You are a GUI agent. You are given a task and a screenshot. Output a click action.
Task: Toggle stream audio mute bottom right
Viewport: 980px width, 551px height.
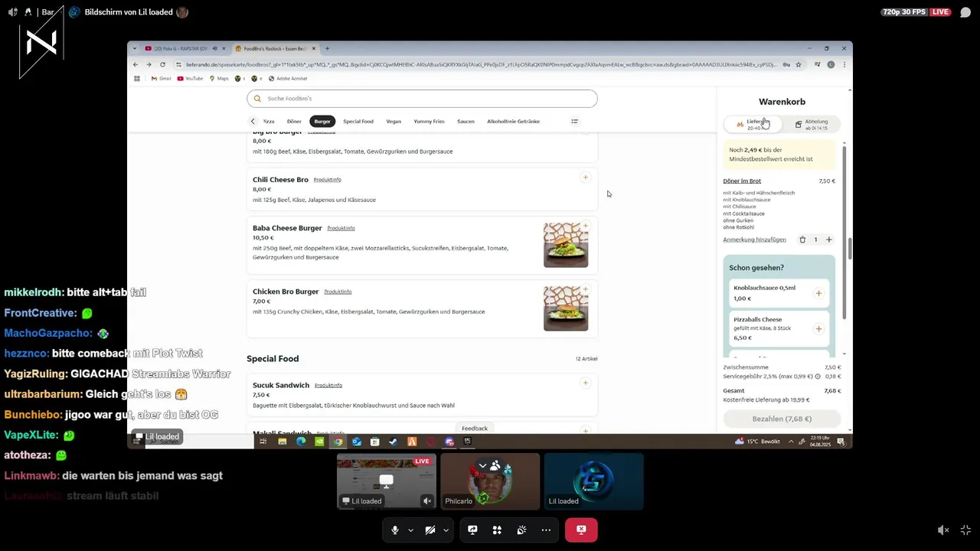(x=943, y=530)
